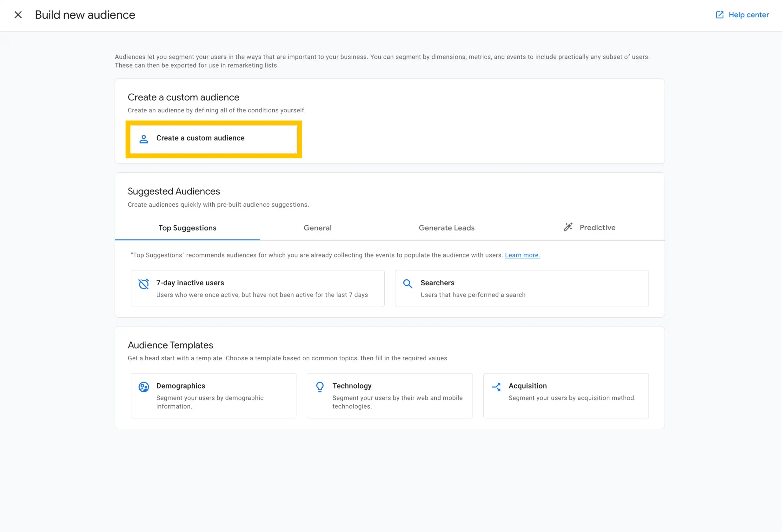Screen dimensions: 782x532
Task: Close the Build new audience screen
Action: (18, 15)
